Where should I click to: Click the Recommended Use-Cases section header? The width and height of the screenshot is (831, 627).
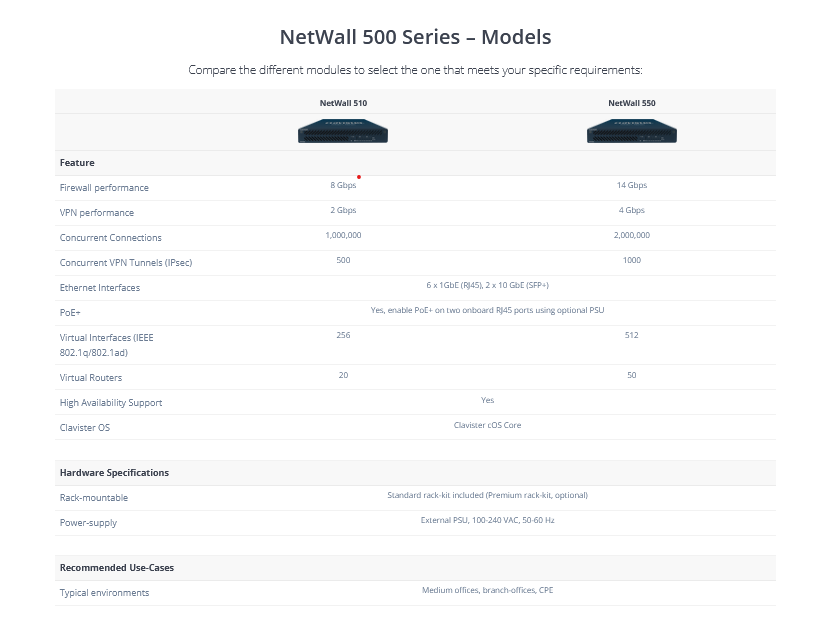click(116, 568)
